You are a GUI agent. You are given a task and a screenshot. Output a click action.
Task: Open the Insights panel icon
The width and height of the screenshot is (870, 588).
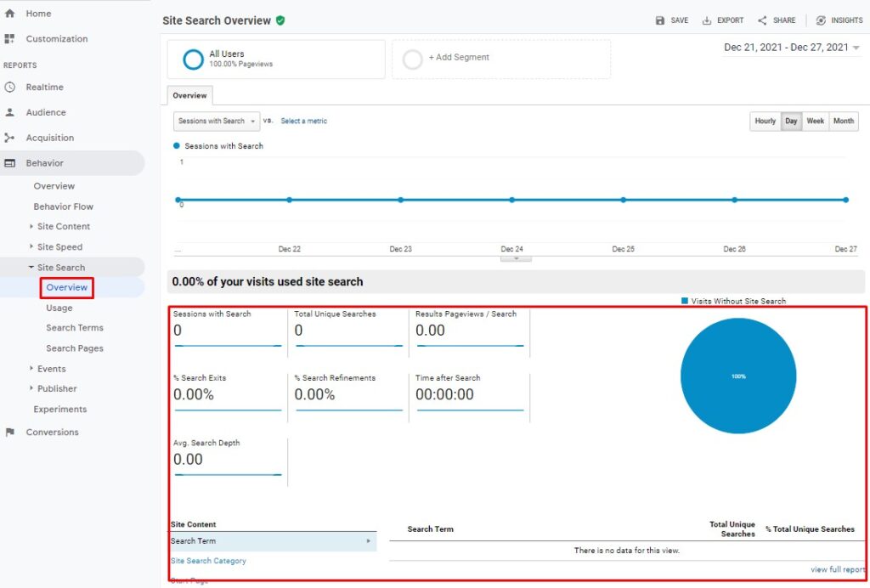point(819,20)
